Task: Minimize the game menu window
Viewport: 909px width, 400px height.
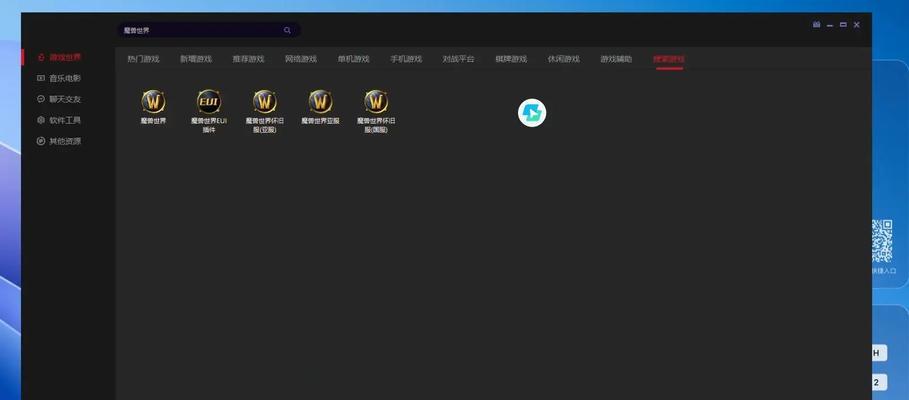Action: tap(830, 25)
